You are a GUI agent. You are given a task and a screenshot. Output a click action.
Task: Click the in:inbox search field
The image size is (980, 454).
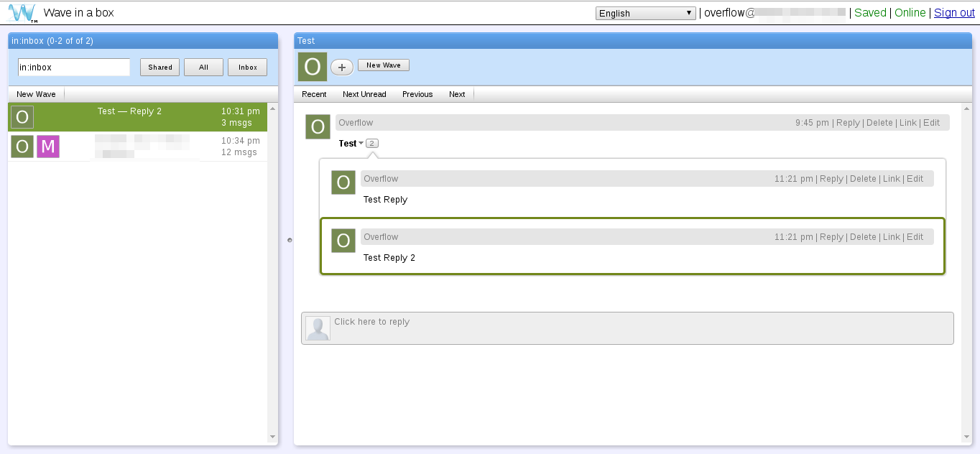[73, 68]
